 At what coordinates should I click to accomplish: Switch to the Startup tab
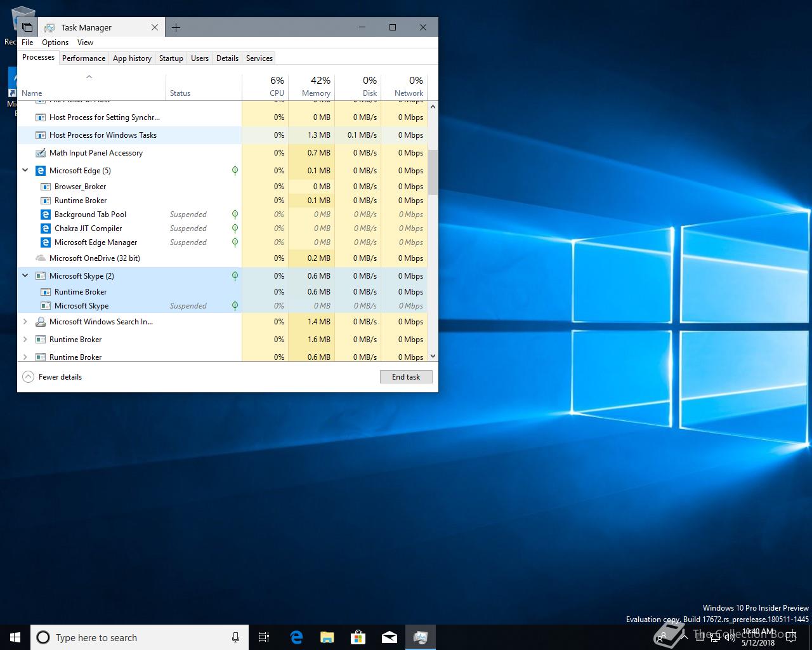171,58
